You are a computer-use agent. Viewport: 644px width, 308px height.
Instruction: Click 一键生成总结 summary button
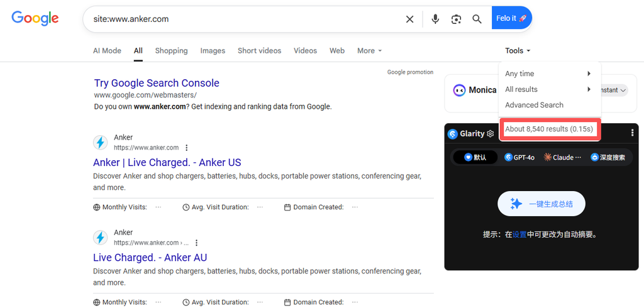tap(541, 204)
